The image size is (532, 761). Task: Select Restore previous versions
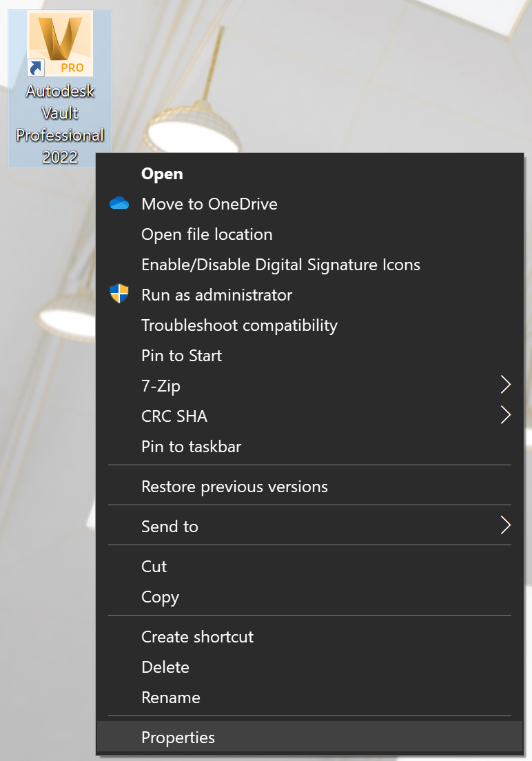click(x=234, y=486)
